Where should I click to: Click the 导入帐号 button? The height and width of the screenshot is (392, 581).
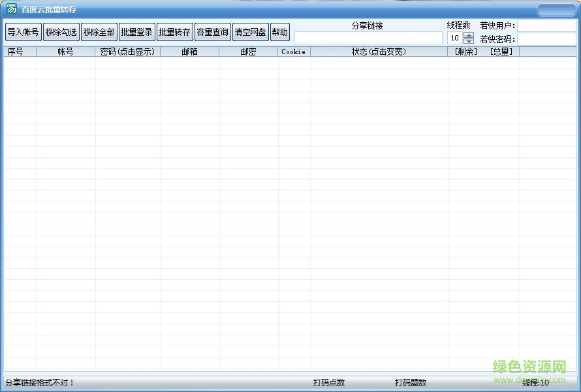(x=23, y=32)
